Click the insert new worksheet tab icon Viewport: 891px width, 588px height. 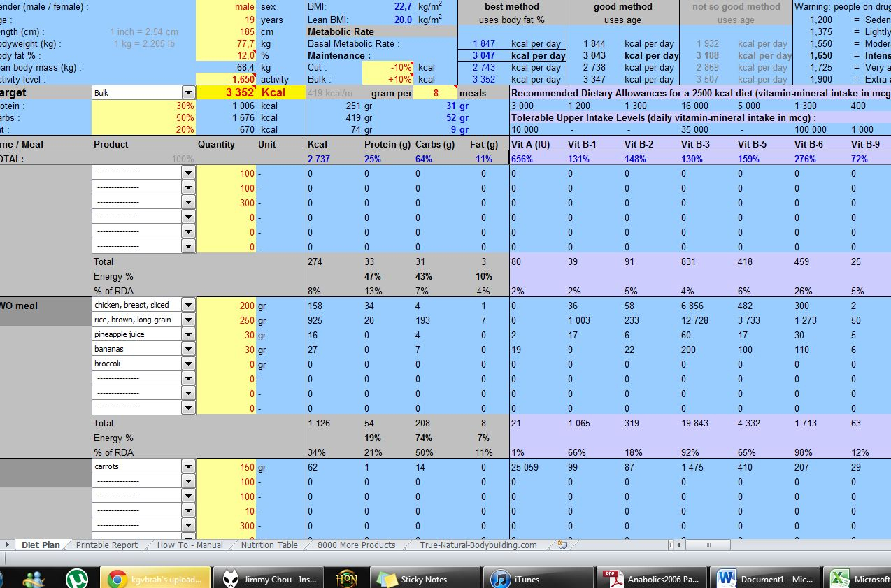[562, 545]
